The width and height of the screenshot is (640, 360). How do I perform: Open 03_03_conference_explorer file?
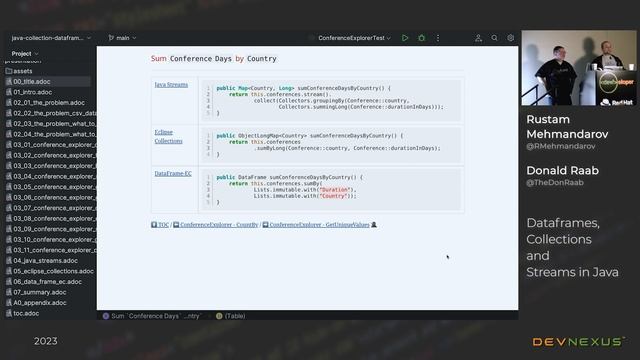(x=51, y=166)
